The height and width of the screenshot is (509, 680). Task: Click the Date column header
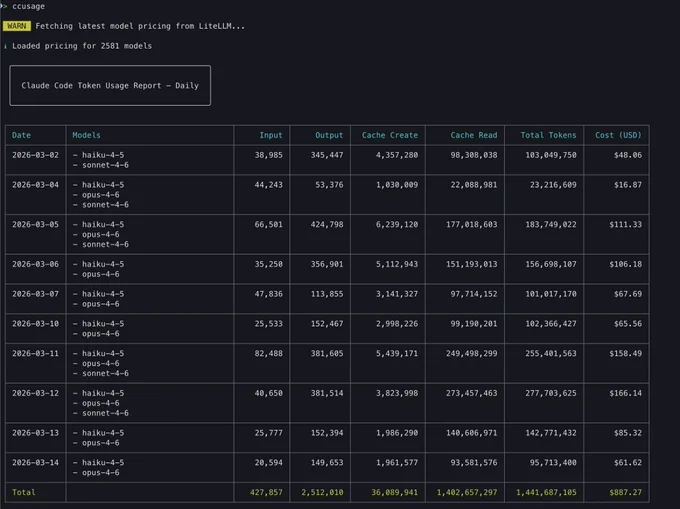21,135
